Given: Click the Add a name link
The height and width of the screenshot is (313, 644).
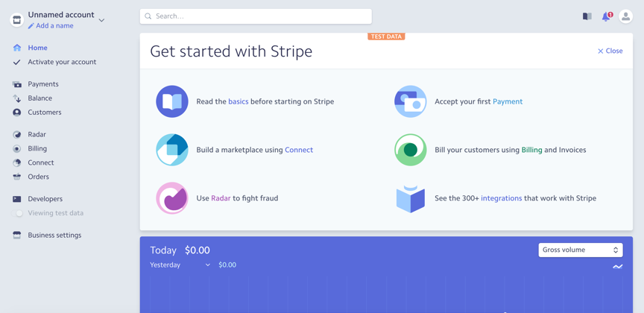Looking at the screenshot, I should pyautogui.click(x=54, y=26).
